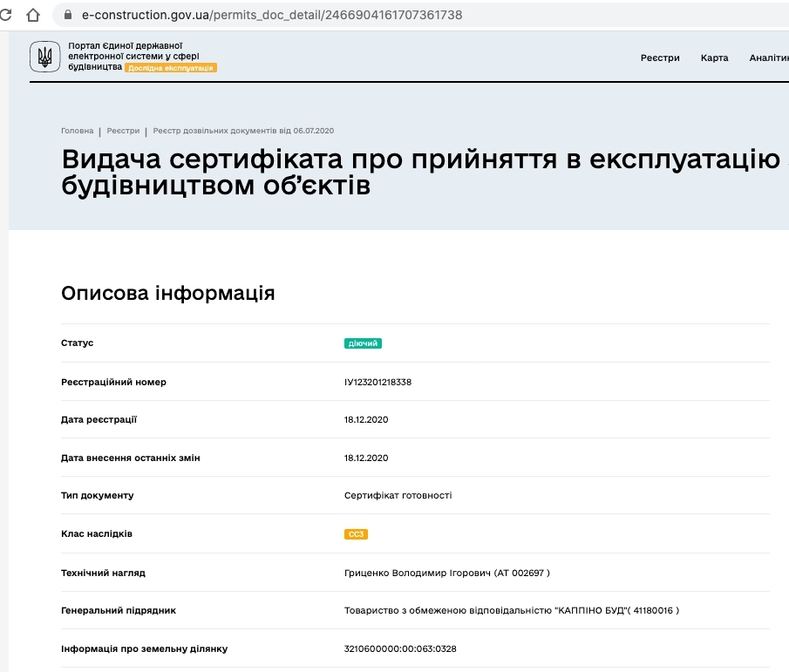Click the portal title text link
789x672 pixels.
point(134,56)
